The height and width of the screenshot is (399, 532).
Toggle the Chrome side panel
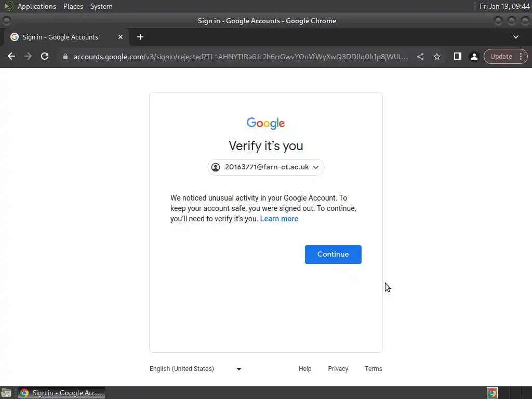tap(457, 56)
